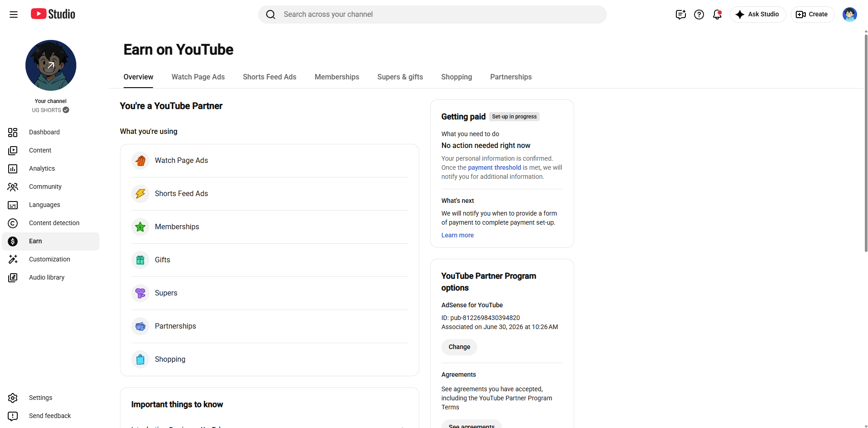
Task: Open the Learn more link
Action: tap(457, 235)
